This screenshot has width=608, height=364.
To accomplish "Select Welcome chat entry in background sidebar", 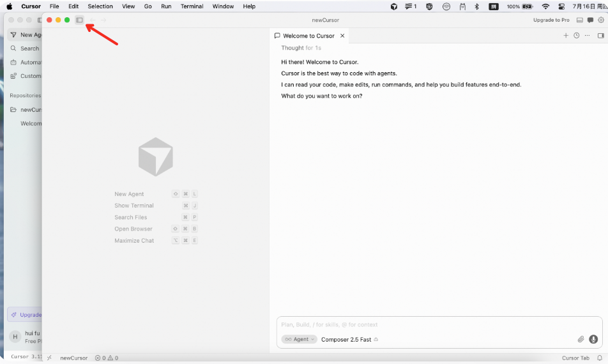I will point(31,123).
